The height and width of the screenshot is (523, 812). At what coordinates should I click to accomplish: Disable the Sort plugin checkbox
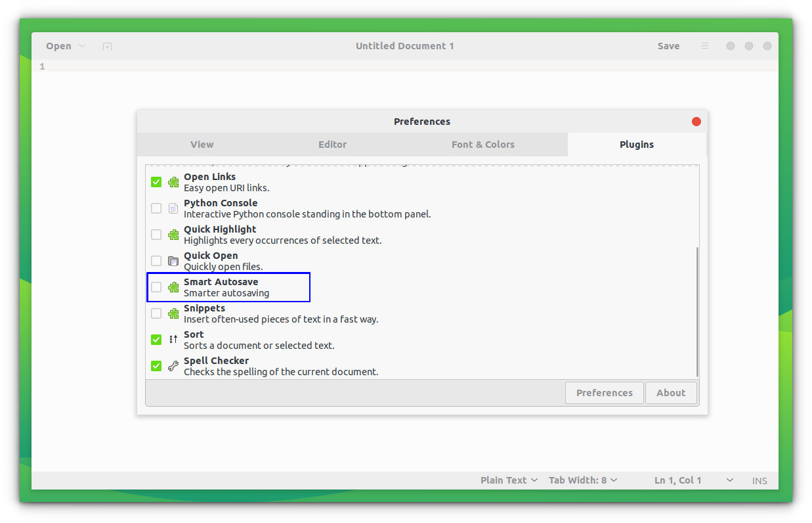(x=156, y=340)
